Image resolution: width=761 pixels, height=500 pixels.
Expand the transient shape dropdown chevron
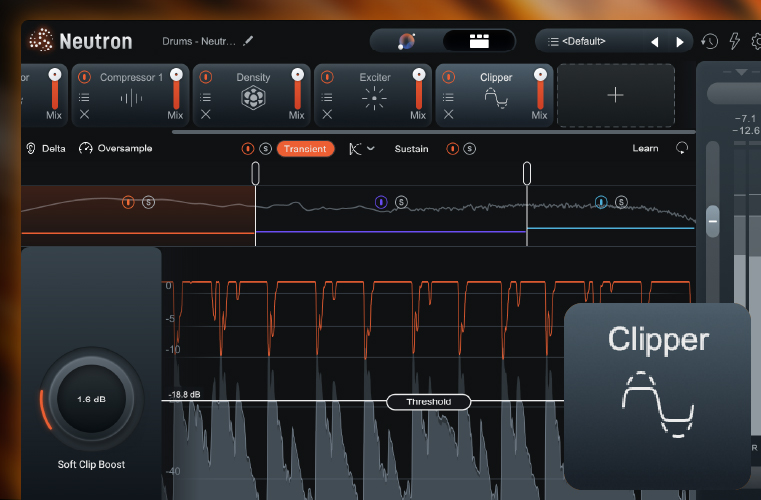point(371,149)
